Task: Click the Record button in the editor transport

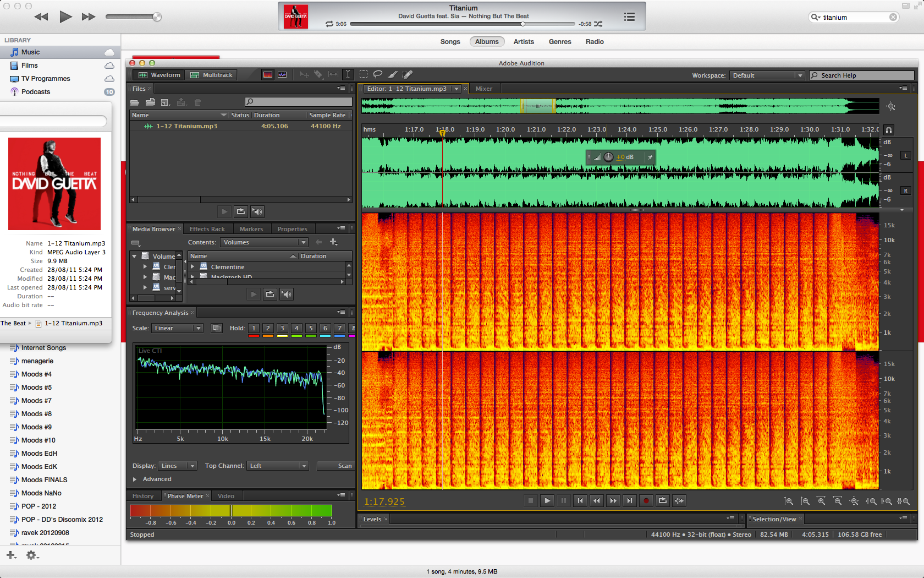Action: (x=646, y=500)
